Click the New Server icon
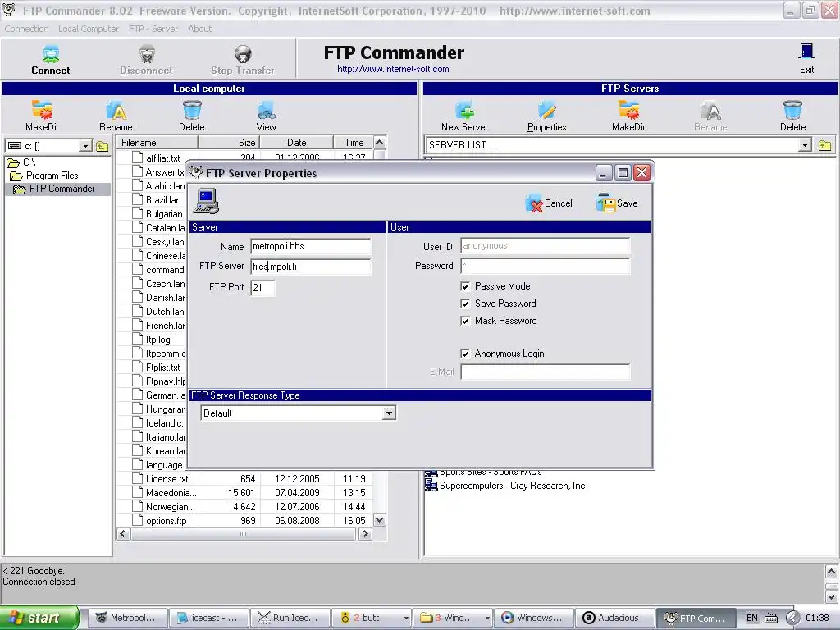Viewport: 840px width, 630px height. pos(464,111)
